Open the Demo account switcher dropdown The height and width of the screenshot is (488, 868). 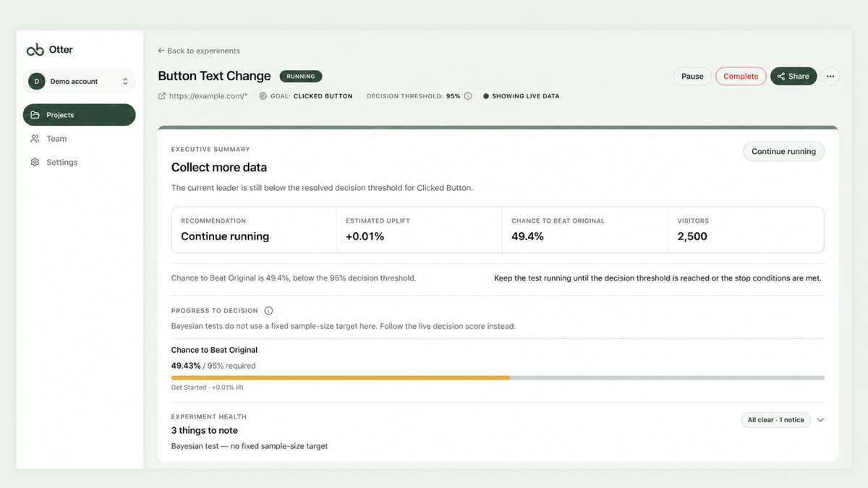click(80, 82)
